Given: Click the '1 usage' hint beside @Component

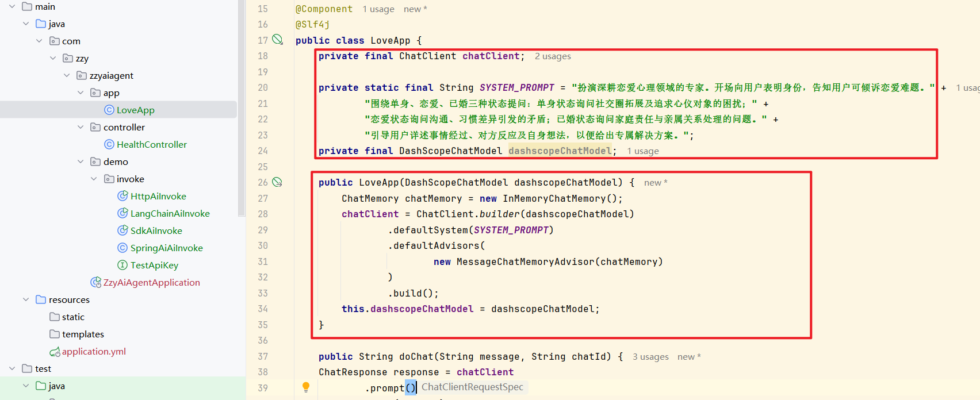Looking at the screenshot, I should tap(378, 9).
